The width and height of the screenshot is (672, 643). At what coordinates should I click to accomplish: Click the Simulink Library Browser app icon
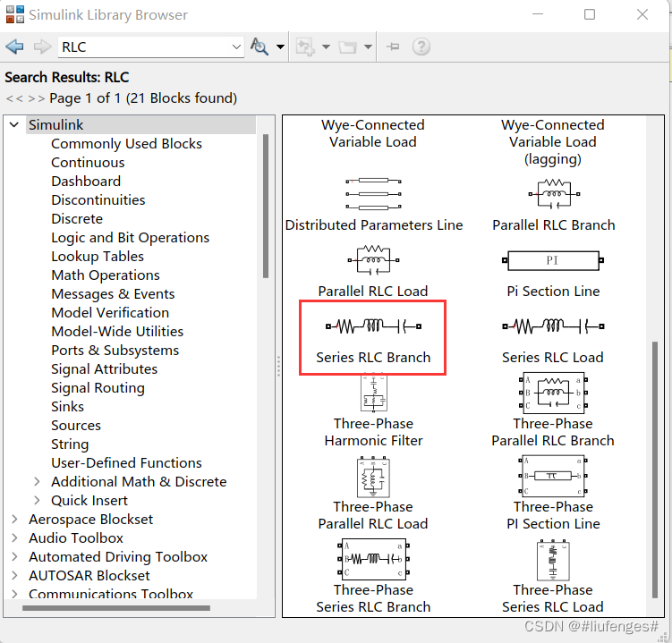click(x=15, y=14)
